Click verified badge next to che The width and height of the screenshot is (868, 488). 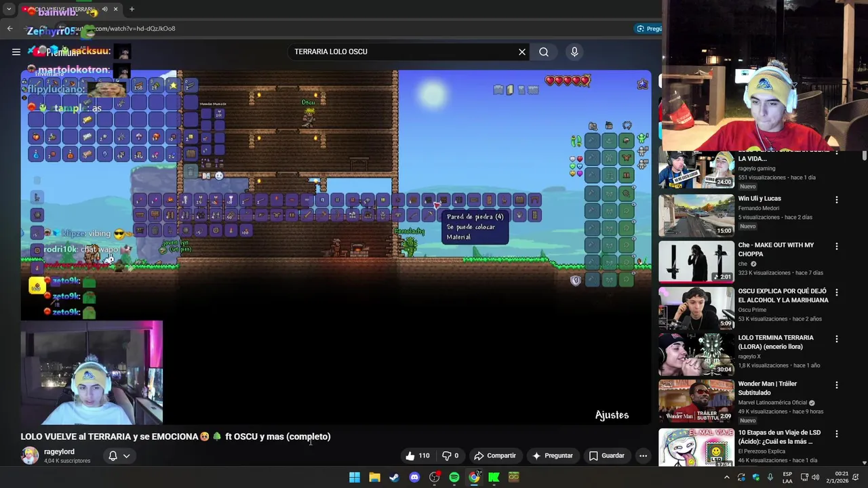tap(753, 264)
